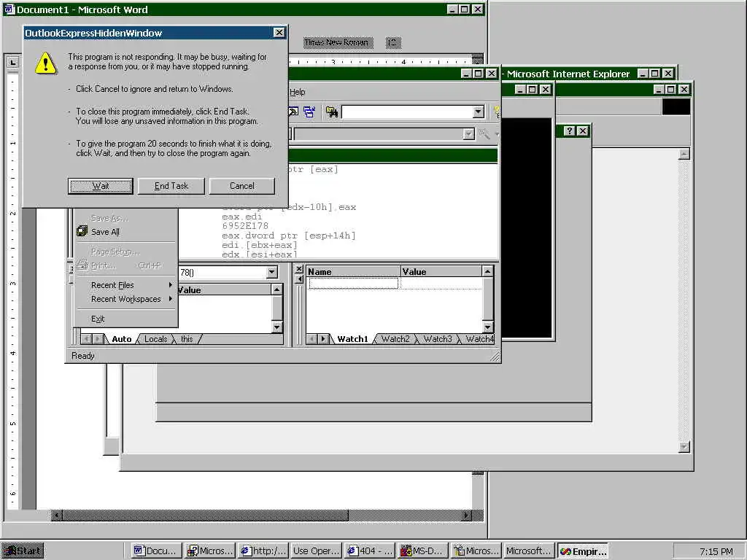Image resolution: width=747 pixels, height=560 pixels.
Task: Click Cancel in OutlookExpressHiddenWindow dialog
Action: (x=242, y=186)
